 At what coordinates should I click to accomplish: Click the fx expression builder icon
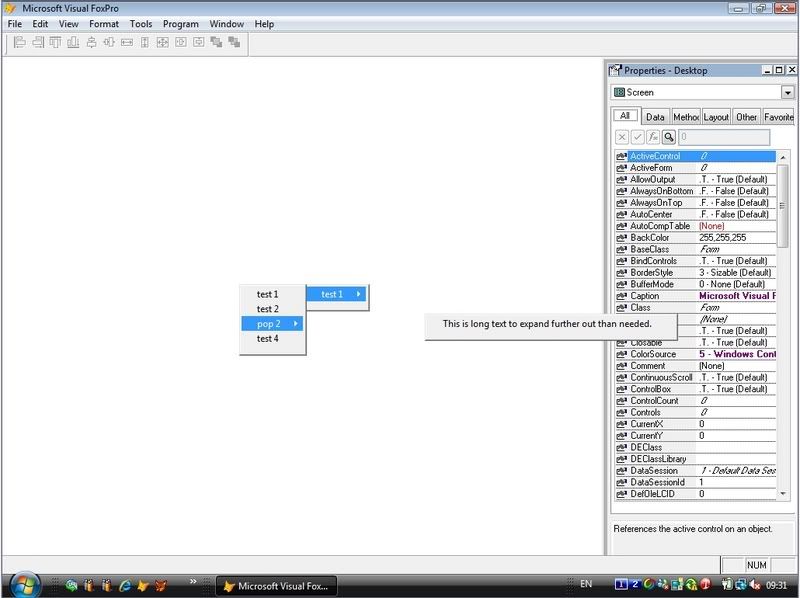click(x=652, y=137)
